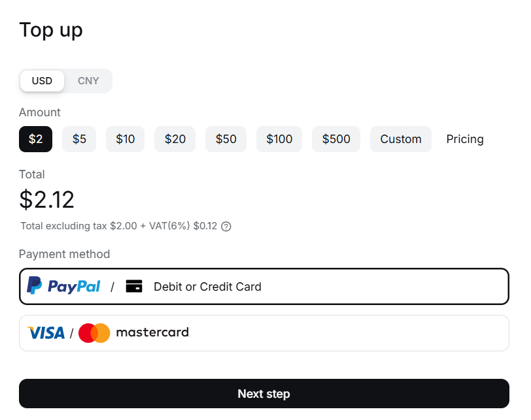Open the Custom amount option

click(x=401, y=139)
